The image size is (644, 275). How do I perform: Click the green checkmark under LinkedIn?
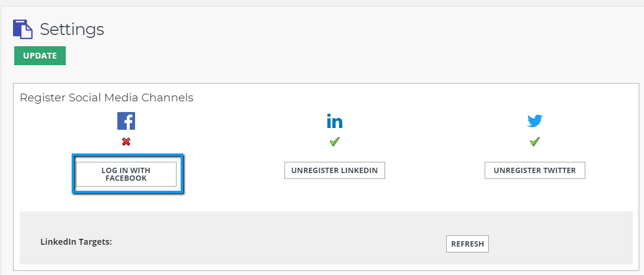pyautogui.click(x=335, y=142)
